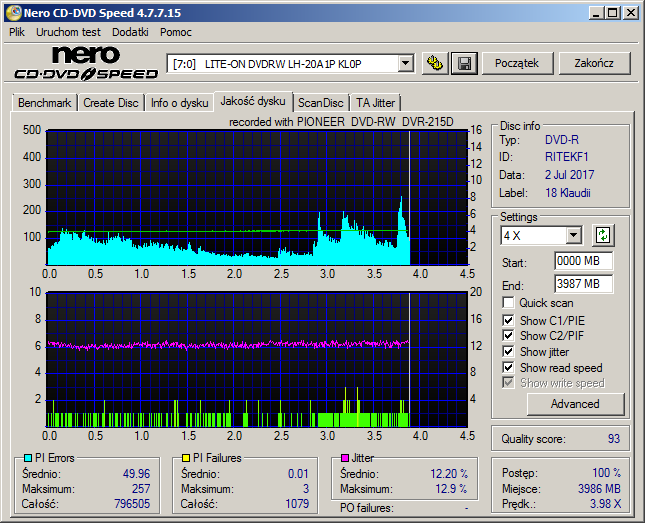Open the Uruchom test menu
This screenshot has width=645, height=523.
pyautogui.click(x=68, y=32)
